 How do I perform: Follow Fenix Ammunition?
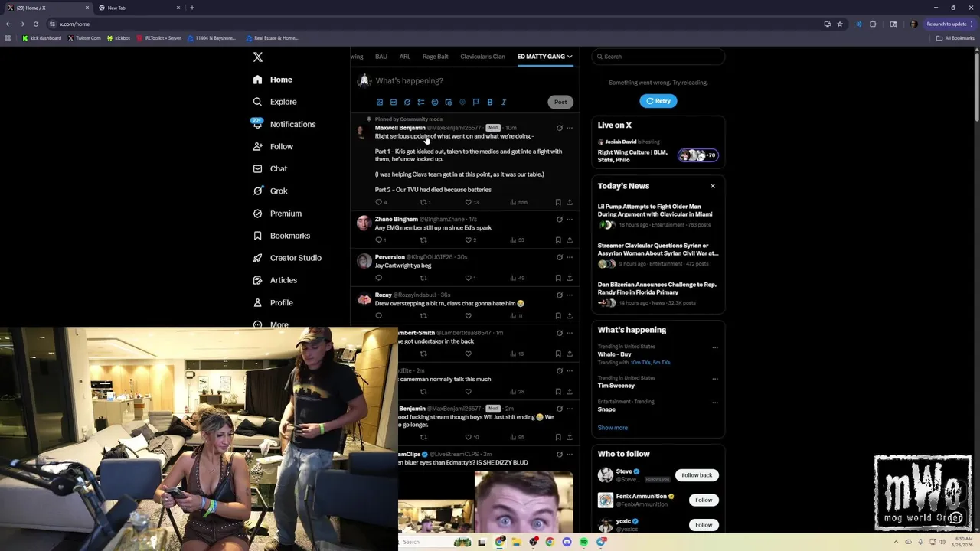[704, 500]
